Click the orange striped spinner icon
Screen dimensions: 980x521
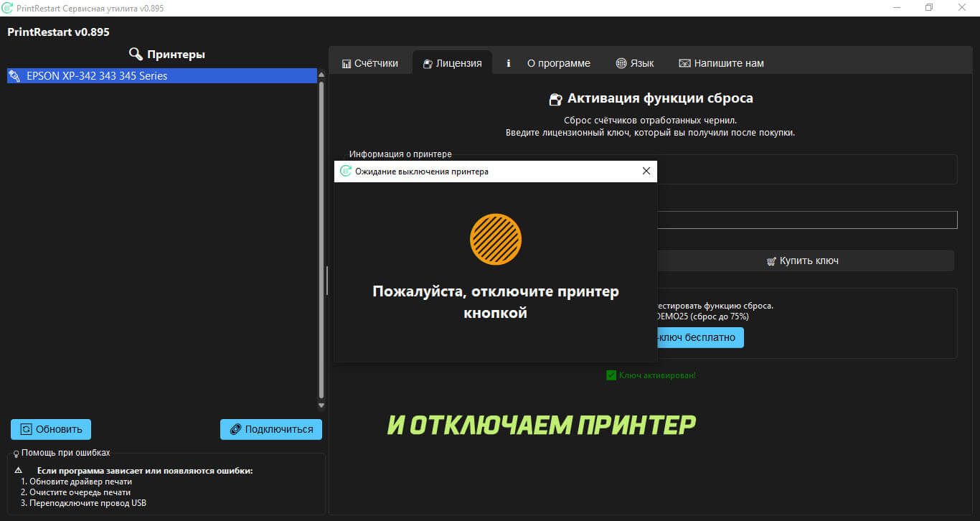pyautogui.click(x=496, y=239)
